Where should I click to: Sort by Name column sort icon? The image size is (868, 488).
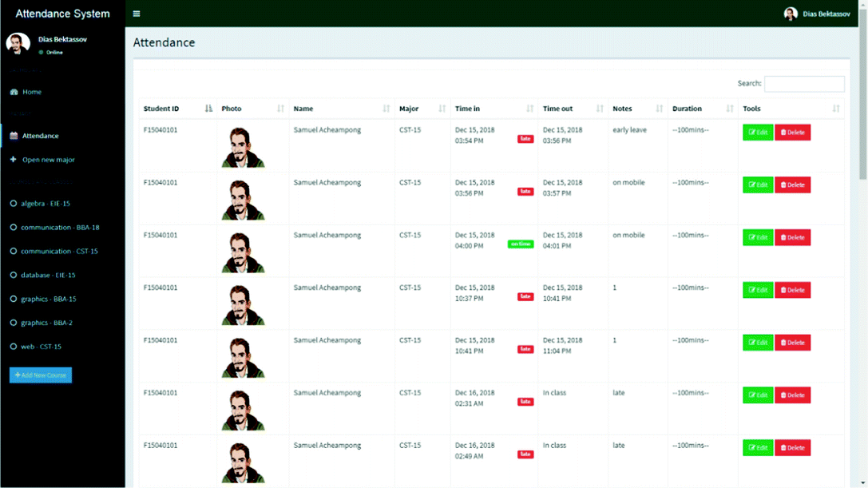click(x=386, y=109)
